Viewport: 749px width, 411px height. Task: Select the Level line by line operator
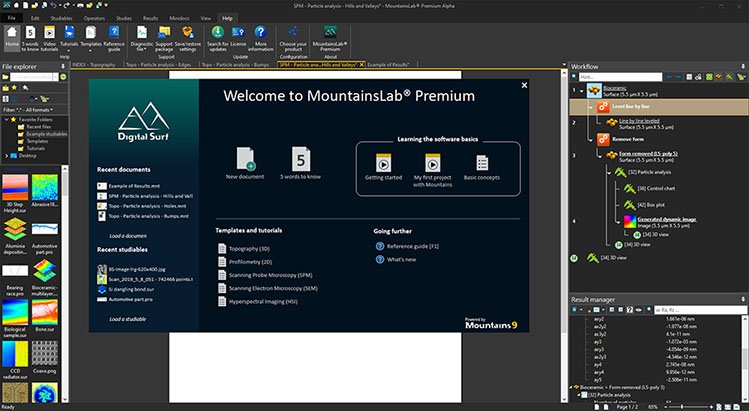coord(659,107)
